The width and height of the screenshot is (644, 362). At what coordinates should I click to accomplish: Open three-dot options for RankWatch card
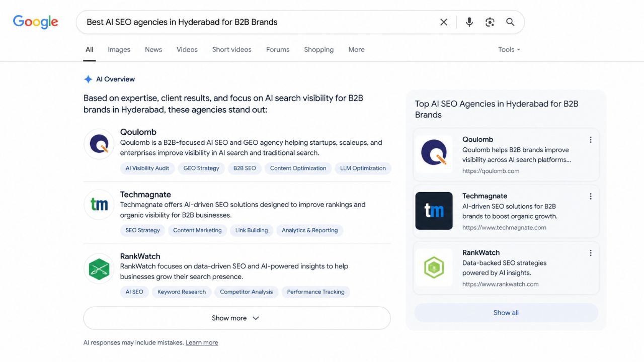pos(591,253)
